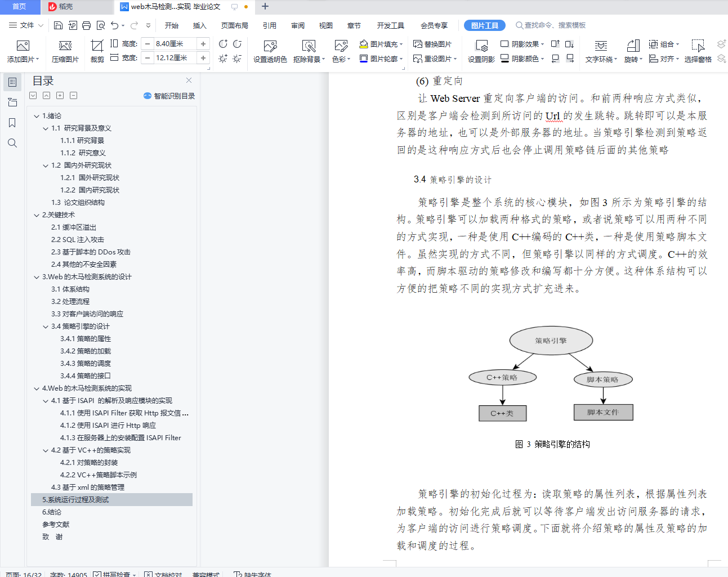Click the print icon in quick toolbar

pyautogui.click(x=86, y=25)
